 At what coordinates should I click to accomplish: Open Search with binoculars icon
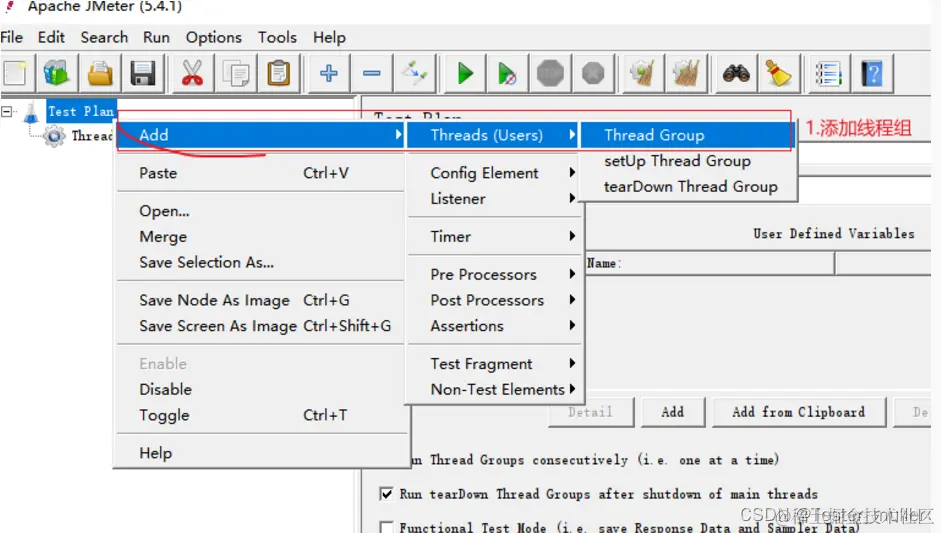[x=736, y=73]
